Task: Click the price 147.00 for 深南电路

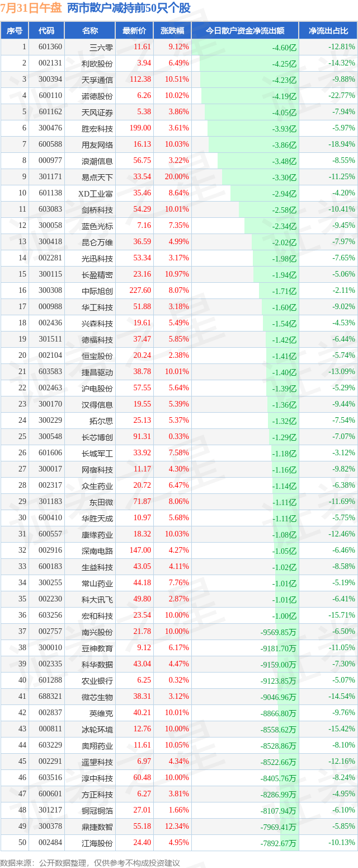Action: pyautogui.click(x=139, y=550)
